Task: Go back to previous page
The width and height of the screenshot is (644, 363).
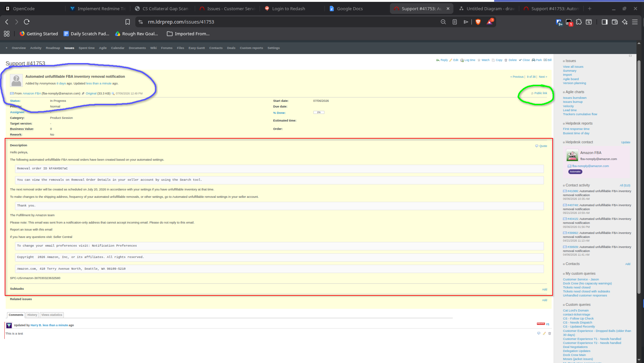Action: [7, 22]
